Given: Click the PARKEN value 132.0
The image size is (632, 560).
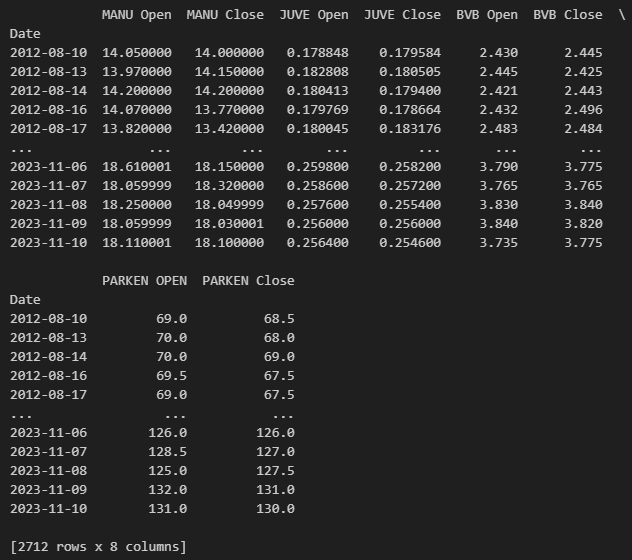Looking at the screenshot, I should click(x=168, y=489).
